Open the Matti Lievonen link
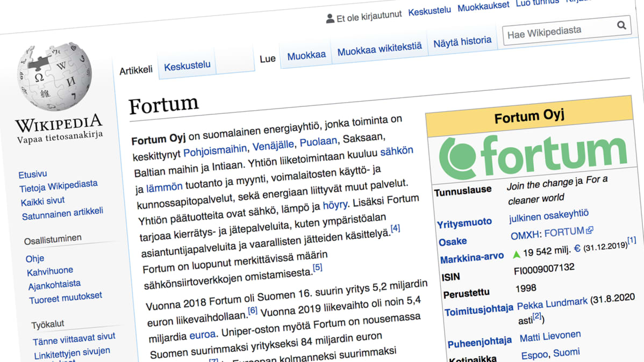Viewport: 644px width, 362px height. pos(550,337)
